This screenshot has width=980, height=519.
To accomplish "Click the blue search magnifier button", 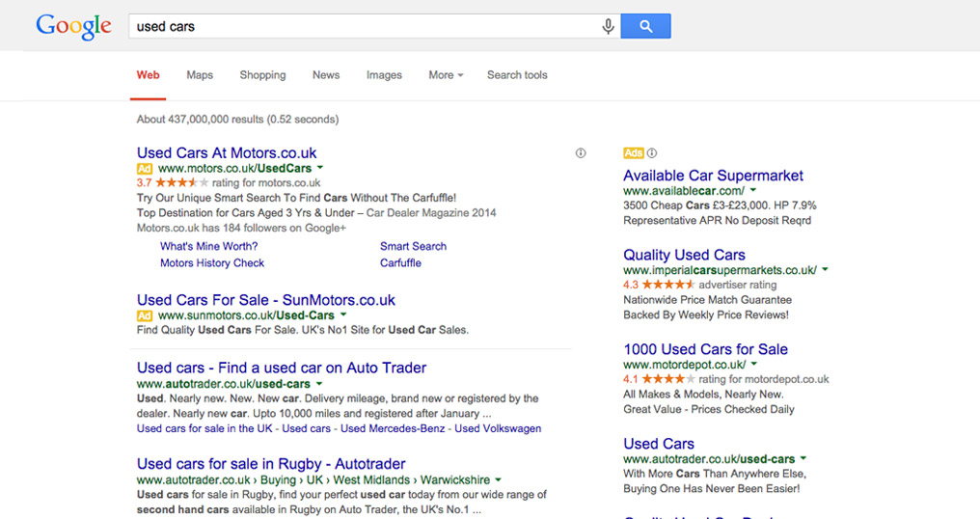I will pyautogui.click(x=645, y=26).
